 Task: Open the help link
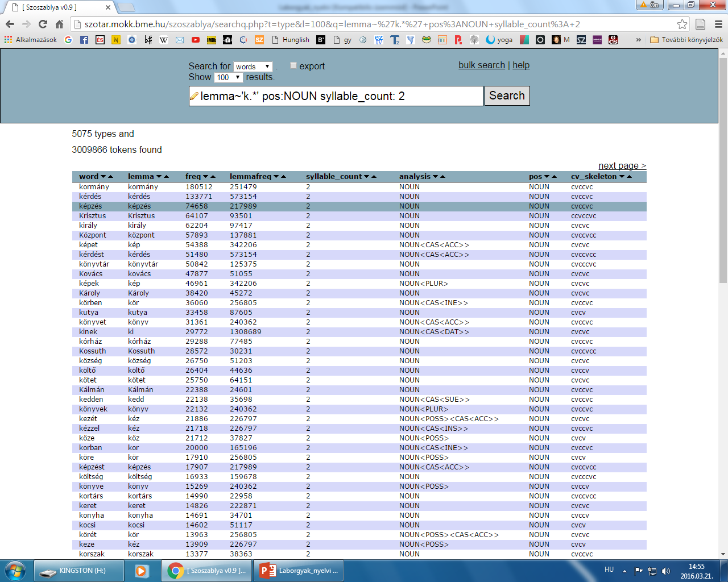[521, 65]
